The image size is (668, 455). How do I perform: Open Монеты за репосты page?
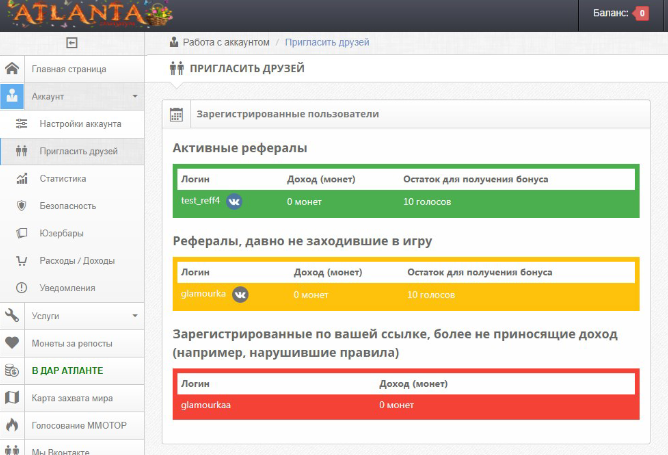tap(72, 343)
